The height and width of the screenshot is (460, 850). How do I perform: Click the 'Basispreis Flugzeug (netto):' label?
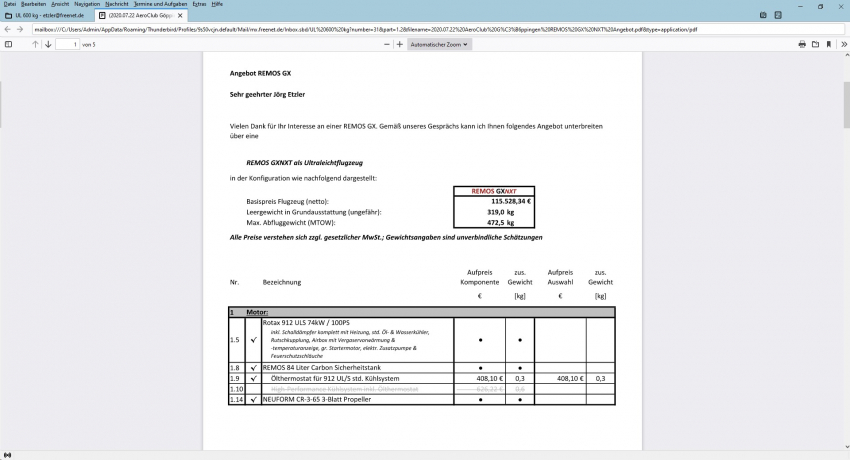click(x=287, y=201)
